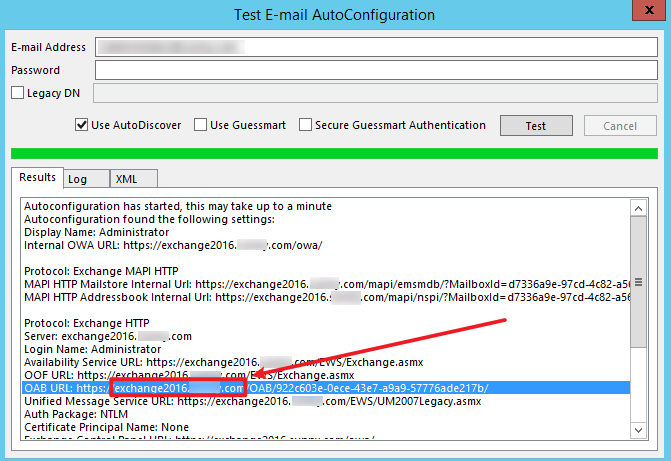The image size is (671, 461).
Task: Tick Secure Guessmart Authentication checkbox
Action: coord(305,125)
